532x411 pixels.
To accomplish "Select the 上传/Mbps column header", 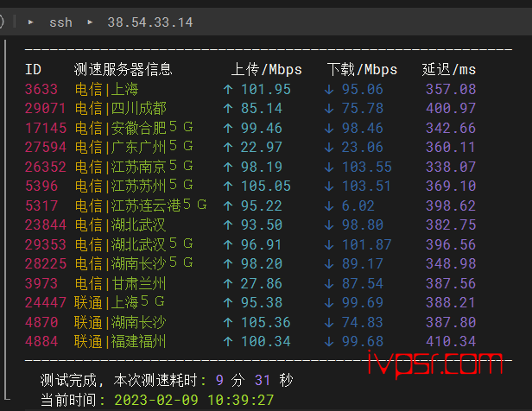I will point(266,70).
